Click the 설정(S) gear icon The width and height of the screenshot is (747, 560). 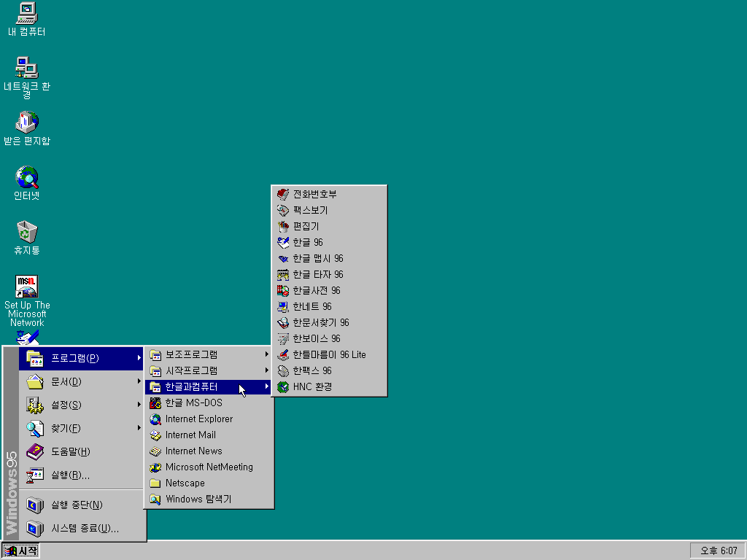(x=35, y=405)
